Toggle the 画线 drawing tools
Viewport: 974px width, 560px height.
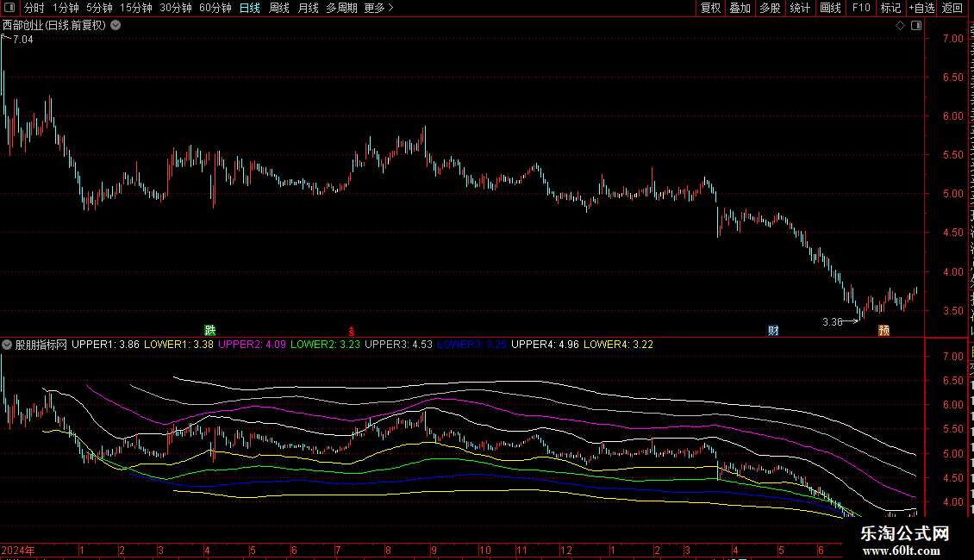click(x=831, y=8)
